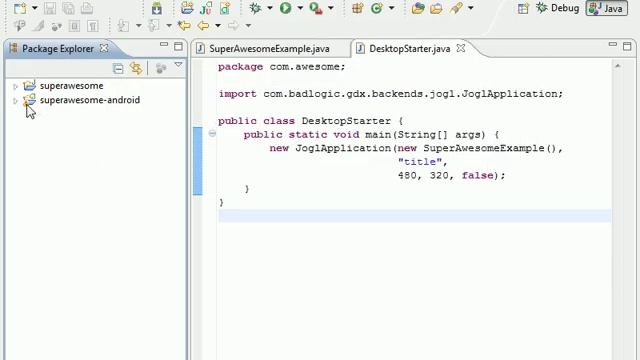Click the Search flashlight icon
The width and height of the screenshot is (640, 360).
point(456,8)
